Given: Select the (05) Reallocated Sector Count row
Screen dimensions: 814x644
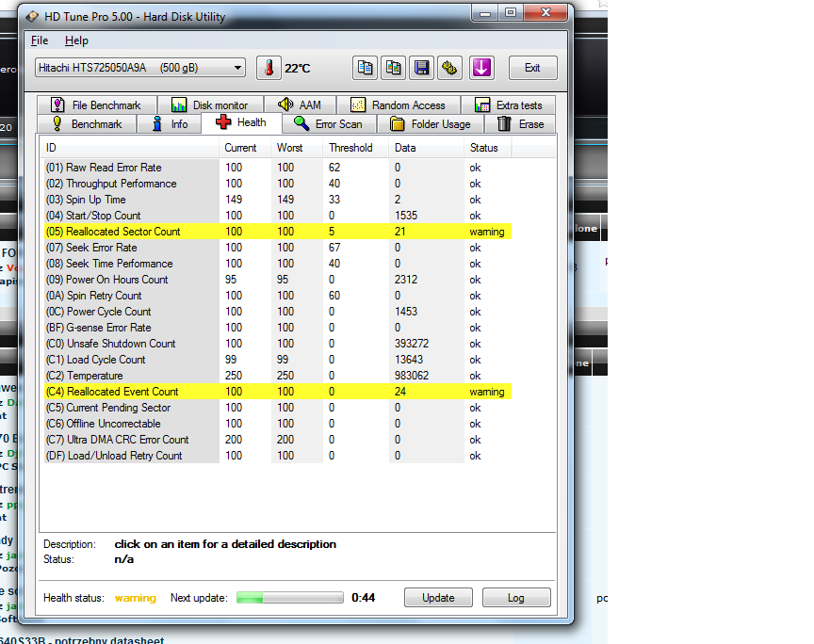Looking at the screenshot, I should coord(278,232).
